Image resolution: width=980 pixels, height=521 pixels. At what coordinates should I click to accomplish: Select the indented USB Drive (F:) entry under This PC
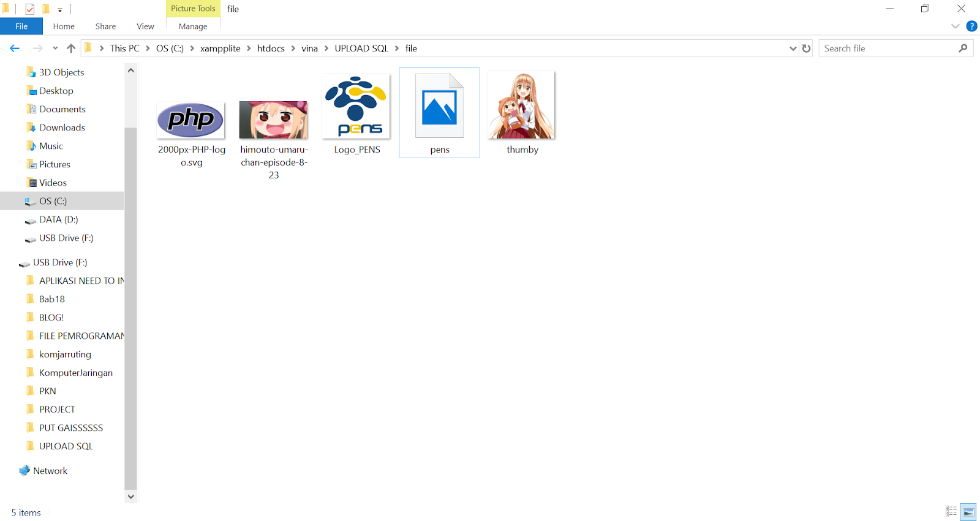click(66, 238)
